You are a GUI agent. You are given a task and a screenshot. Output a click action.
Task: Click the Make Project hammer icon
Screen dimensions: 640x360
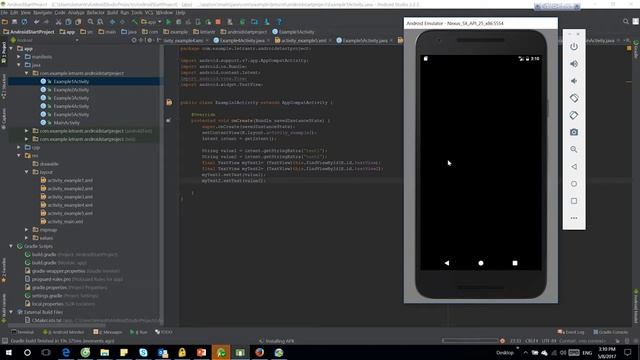(134, 22)
